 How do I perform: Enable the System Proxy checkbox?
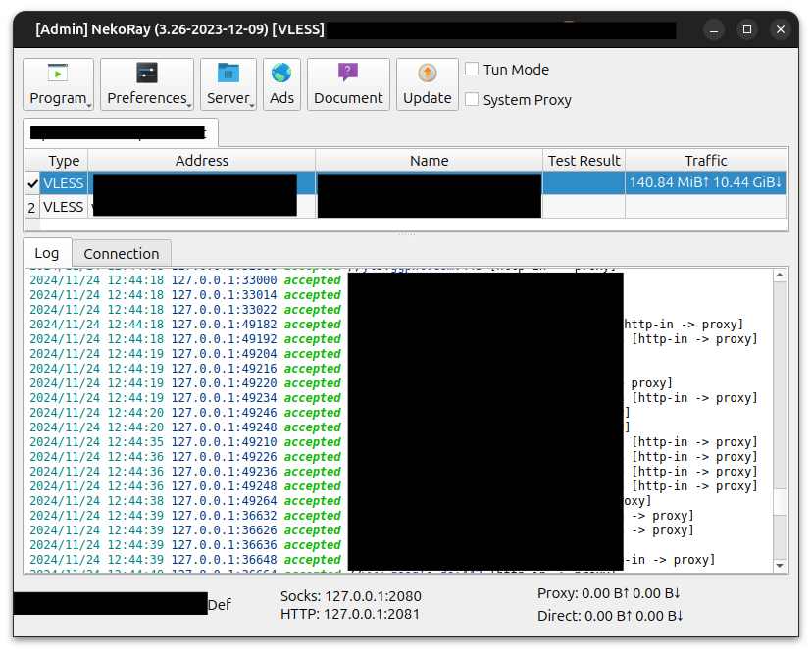472,100
